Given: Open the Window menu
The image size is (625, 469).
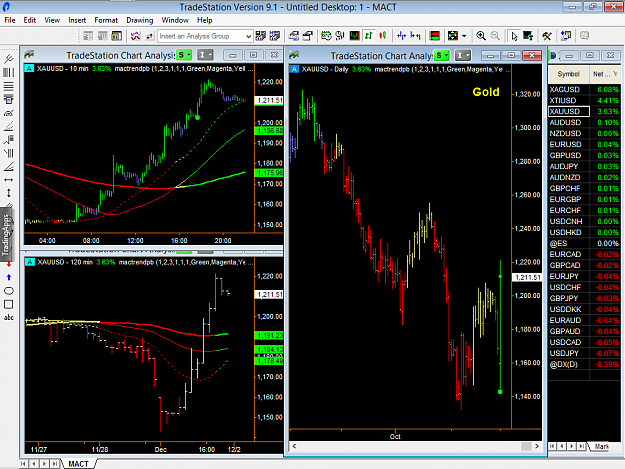Looking at the screenshot, I should tap(175, 20).
